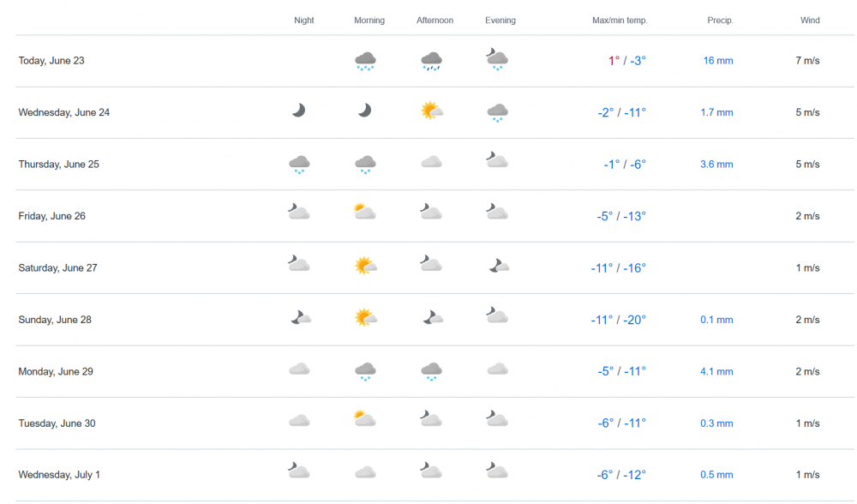Screen dimensions: 857x504
Task: Click the Wind column header
Action: point(810,21)
